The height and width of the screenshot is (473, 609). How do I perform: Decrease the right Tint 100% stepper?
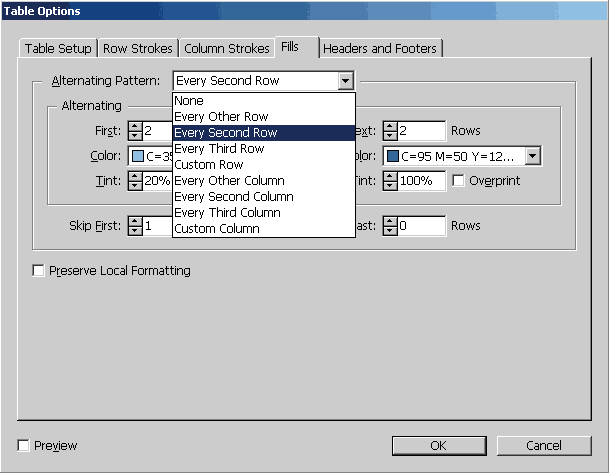click(390, 186)
